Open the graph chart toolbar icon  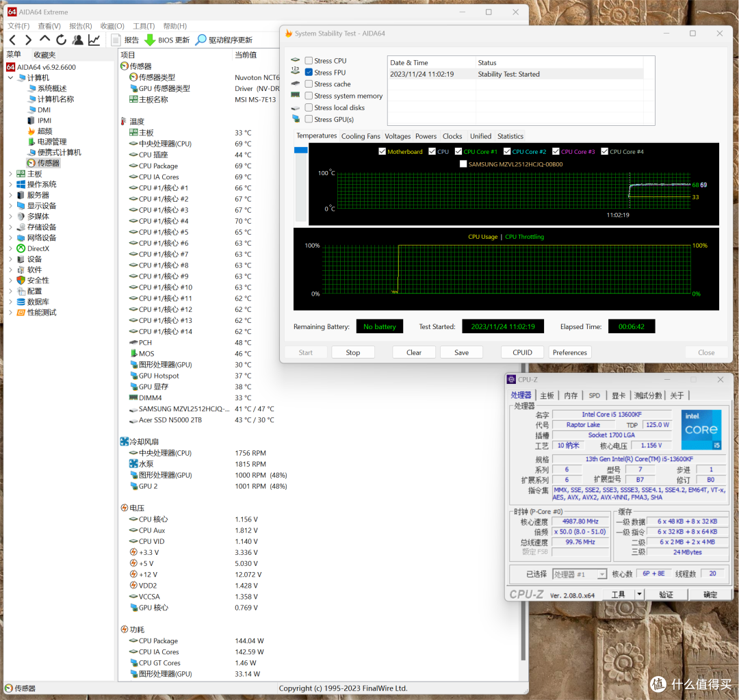(x=94, y=40)
